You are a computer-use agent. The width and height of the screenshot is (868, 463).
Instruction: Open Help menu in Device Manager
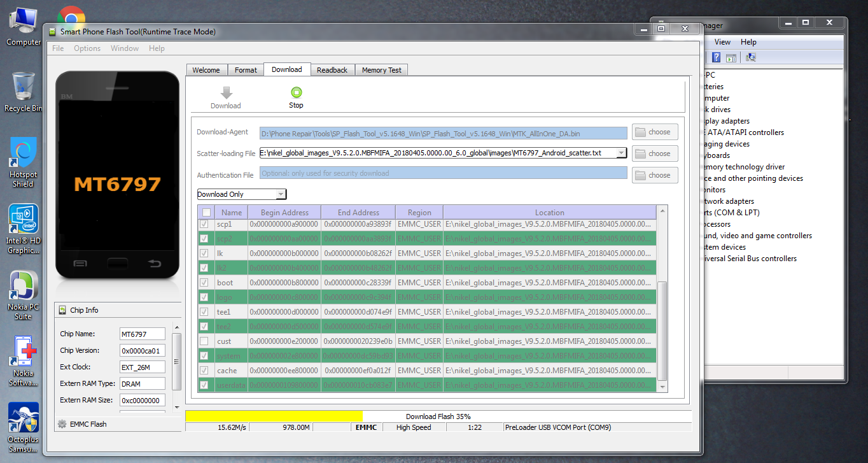(748, 42)
